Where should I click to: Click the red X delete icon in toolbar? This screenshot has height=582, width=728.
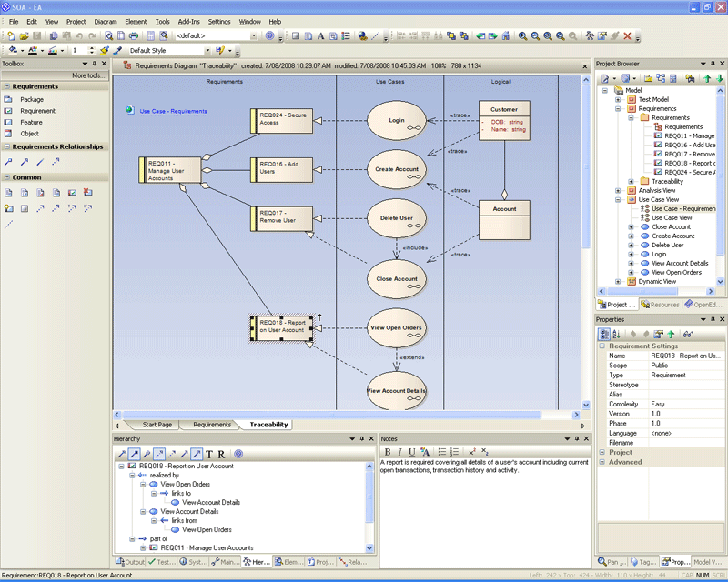(x=627, y=36)
